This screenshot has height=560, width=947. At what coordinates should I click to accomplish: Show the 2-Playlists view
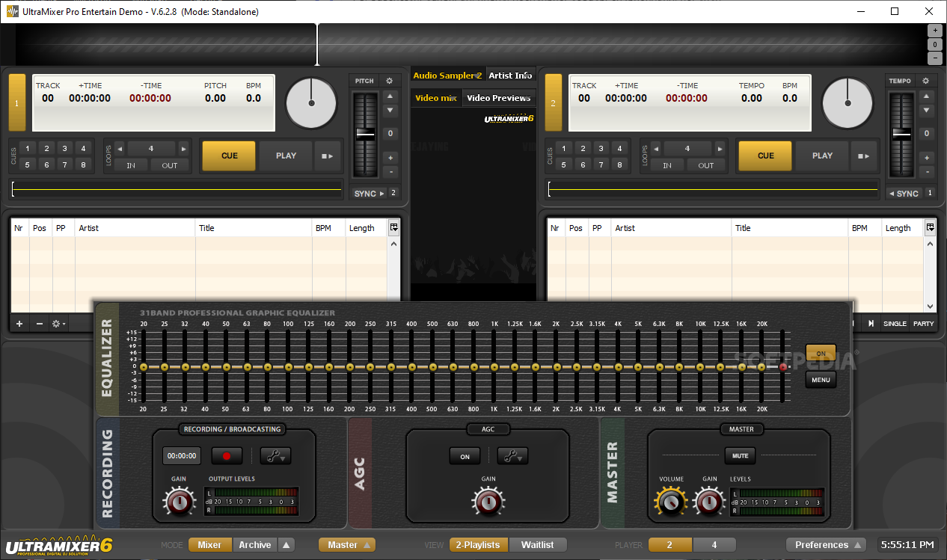pos(479,545)
